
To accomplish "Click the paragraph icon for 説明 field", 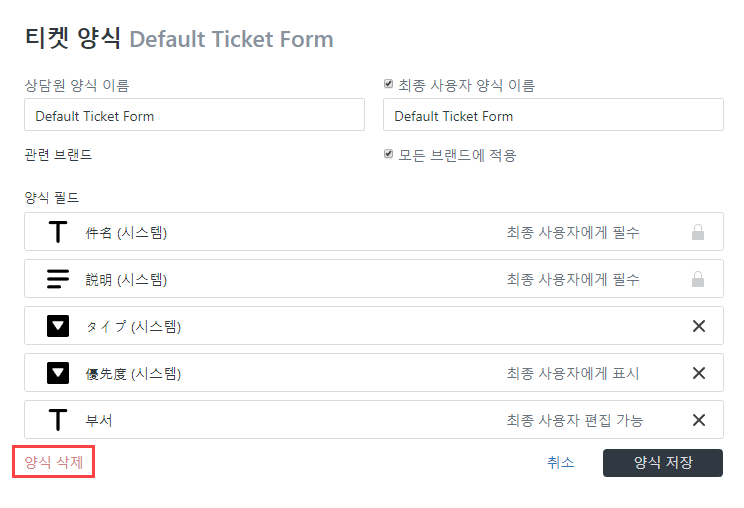I will click(58, 279).
